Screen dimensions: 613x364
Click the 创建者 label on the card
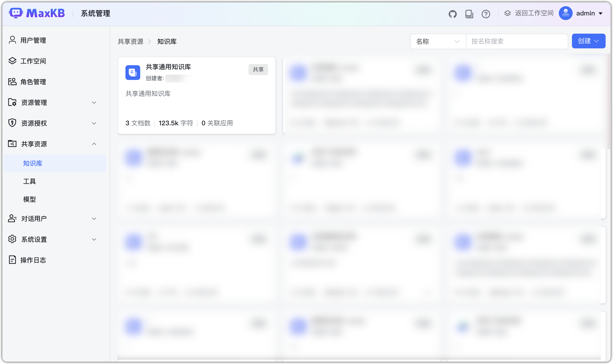155,78
